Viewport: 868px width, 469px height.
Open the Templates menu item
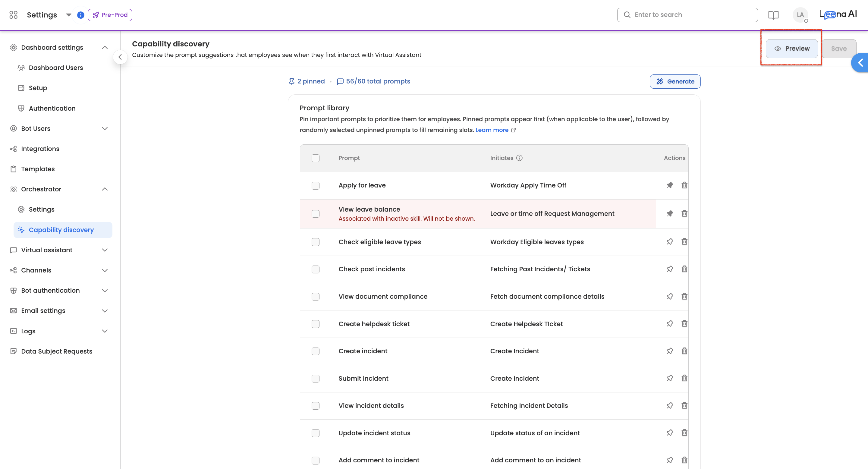38,169
